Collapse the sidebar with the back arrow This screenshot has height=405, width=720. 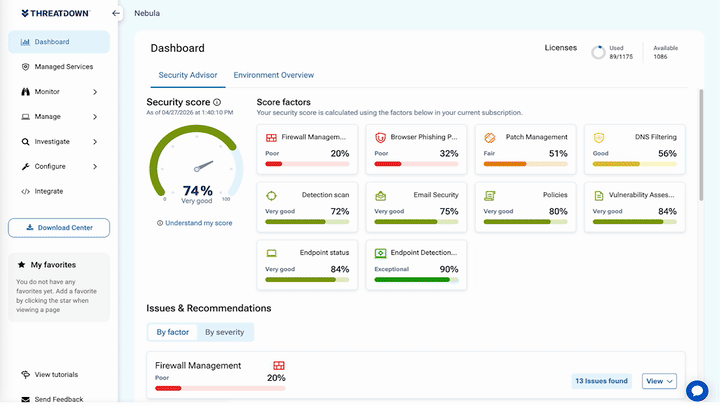point(116,13)
